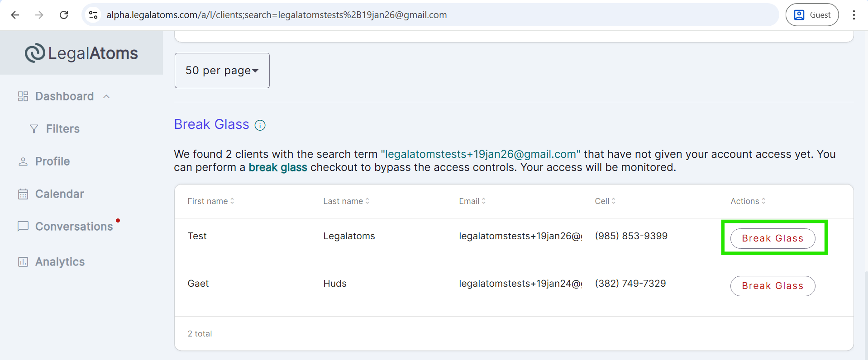Sort table by Email column
The height and width of the screenshot is (360, 868).
pos(472,201)
